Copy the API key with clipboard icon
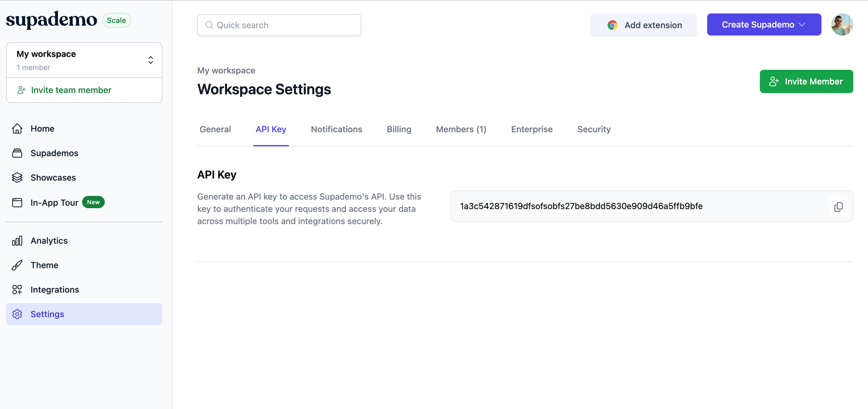The width and height of the screenshot is (868, 409). 838,206
